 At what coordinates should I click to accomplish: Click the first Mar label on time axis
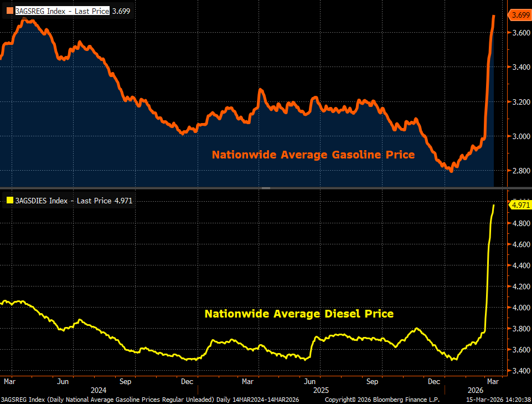tap(9, 382)
